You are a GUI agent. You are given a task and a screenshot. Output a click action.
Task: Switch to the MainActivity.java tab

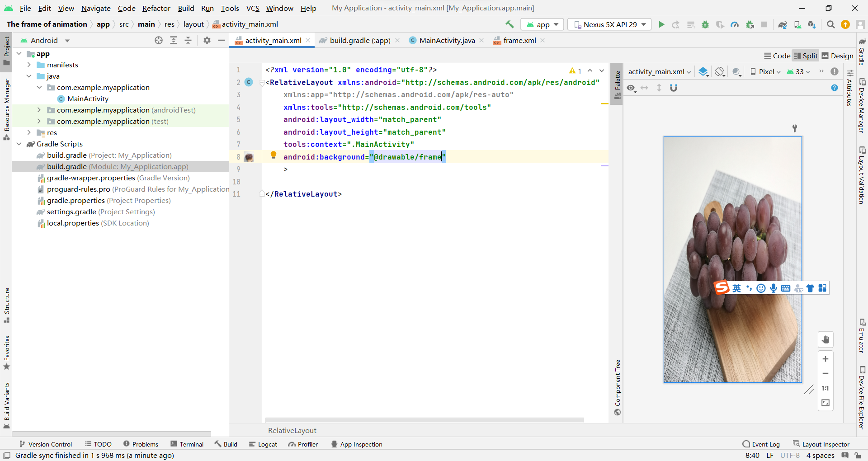click(x=446, y=40)
